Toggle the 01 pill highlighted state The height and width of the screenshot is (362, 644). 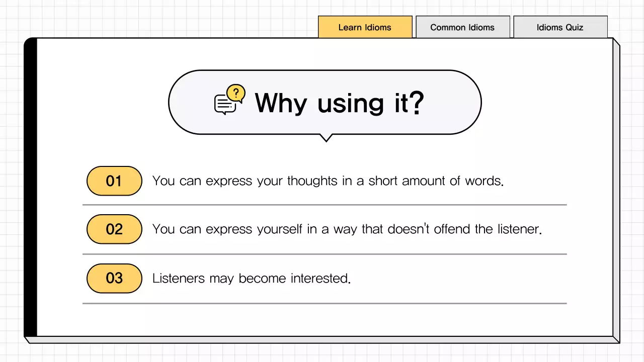(114, 181)
